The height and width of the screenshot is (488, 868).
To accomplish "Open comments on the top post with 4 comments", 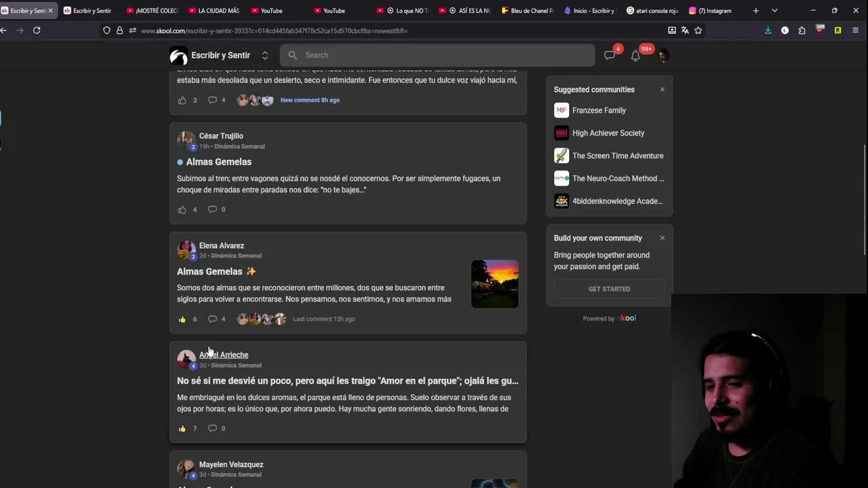I will coord(212,100).
